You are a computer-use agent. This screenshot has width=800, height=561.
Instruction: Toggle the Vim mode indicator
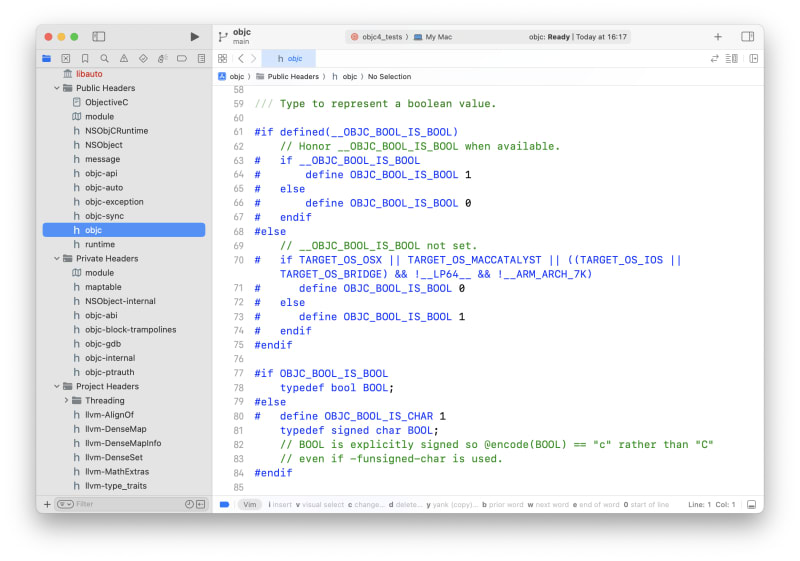coord(249,504)
